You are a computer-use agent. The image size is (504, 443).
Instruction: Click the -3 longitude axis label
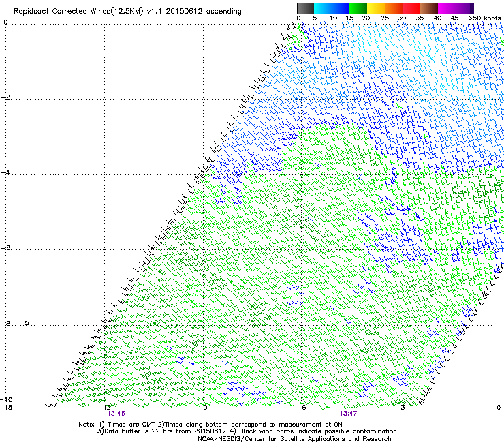pyautogui.click(x=400, y=408)
